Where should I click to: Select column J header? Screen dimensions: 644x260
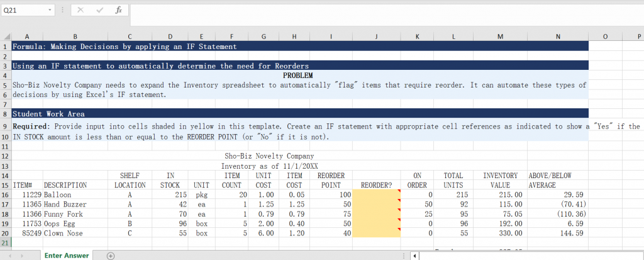tap(376, 37)
